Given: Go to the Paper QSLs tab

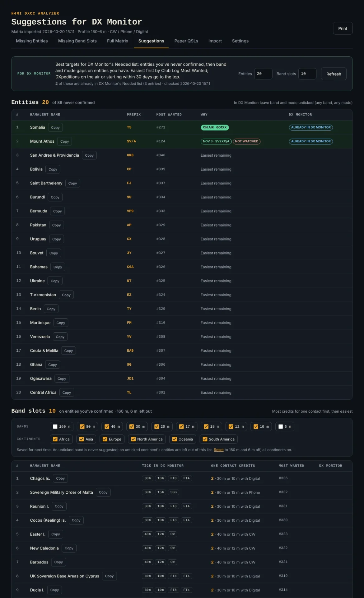Looking at the screenshot, I should click(186, 41).
